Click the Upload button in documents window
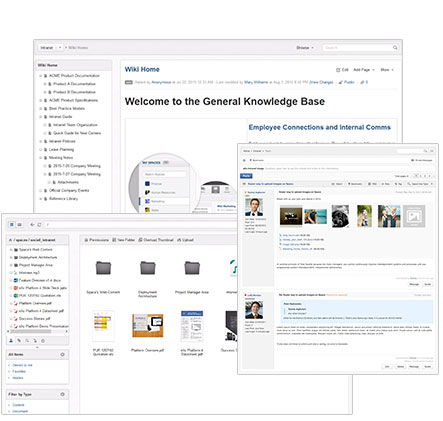Viewport: 443px width, 421px height. pos(185,240)
